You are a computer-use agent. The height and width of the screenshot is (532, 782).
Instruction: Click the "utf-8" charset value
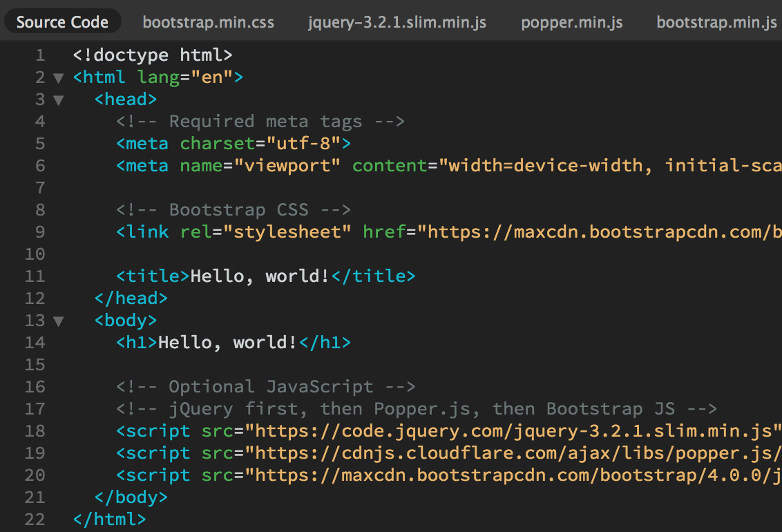click(303, 144)
